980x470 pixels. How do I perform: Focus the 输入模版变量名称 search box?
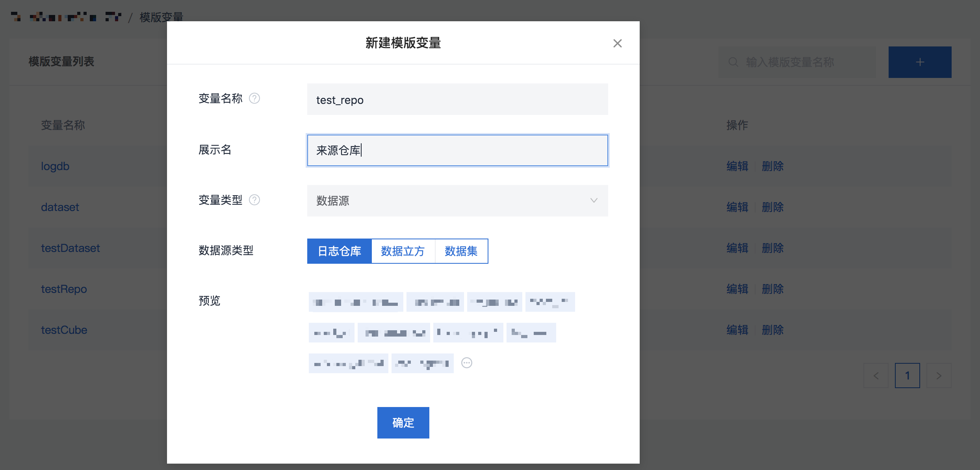[x=797, y=62]
